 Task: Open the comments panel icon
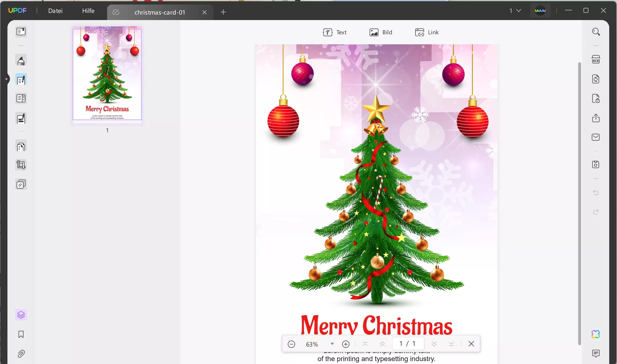coord(596,353)
